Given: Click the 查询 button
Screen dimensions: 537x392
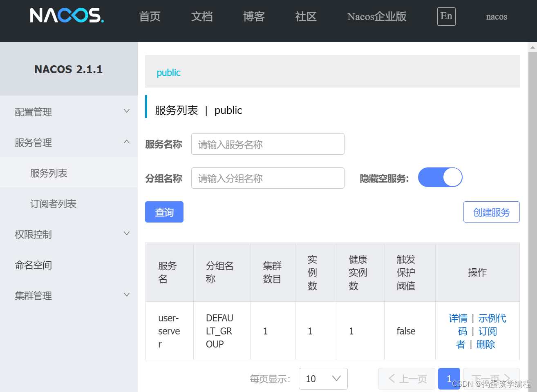Looking at the screenshot, I should 164,212.
